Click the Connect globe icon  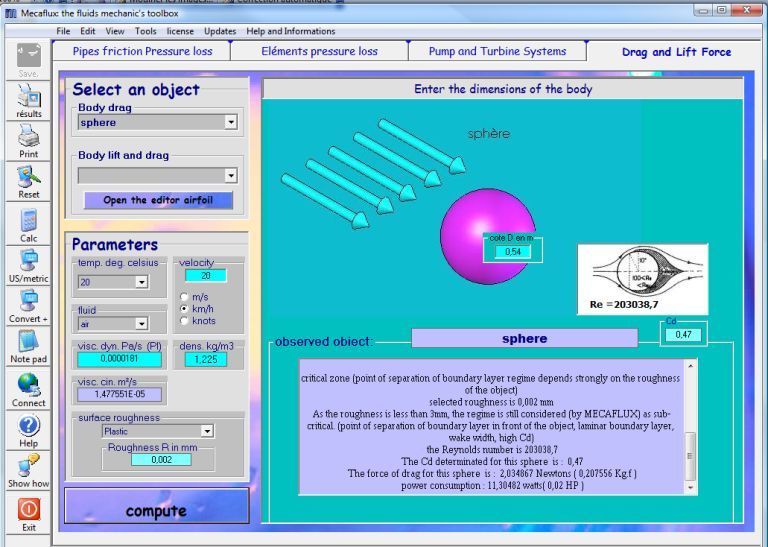(x=29, y=384)
